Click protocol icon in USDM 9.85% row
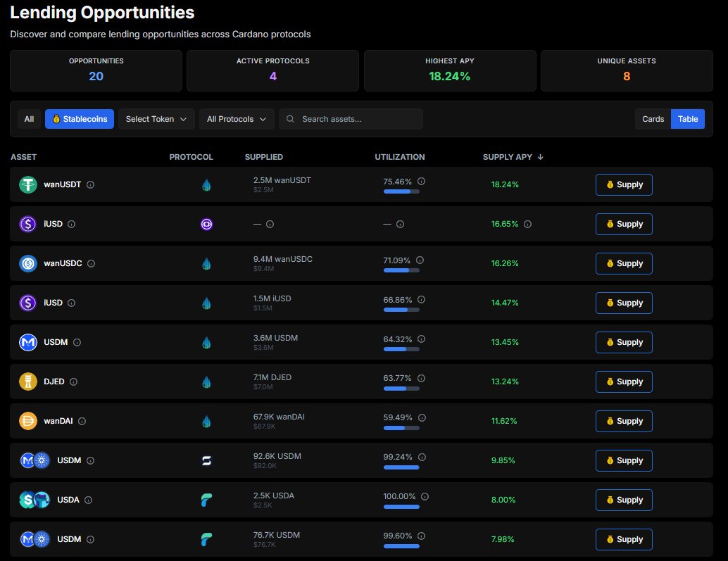This screenshot has width=728, height=561. (x=206, y=461)
